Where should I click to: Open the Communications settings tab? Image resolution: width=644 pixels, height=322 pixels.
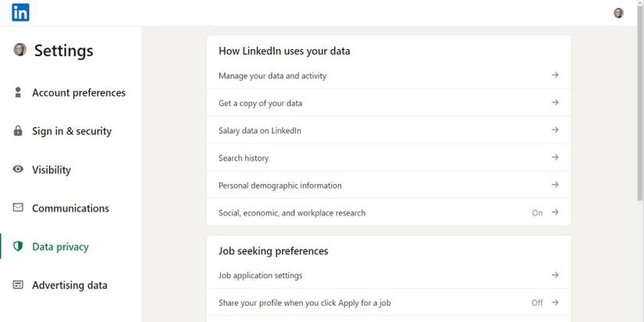(x=70, y=208)
